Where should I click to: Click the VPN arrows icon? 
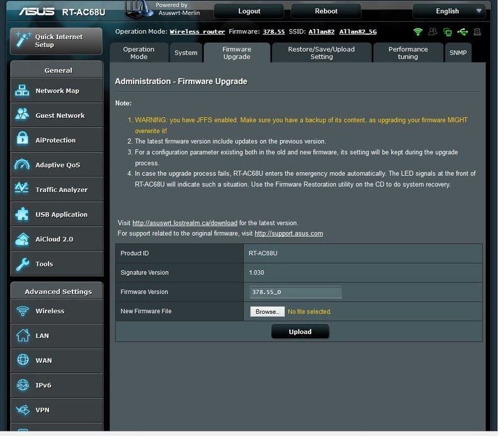point(23,410)
